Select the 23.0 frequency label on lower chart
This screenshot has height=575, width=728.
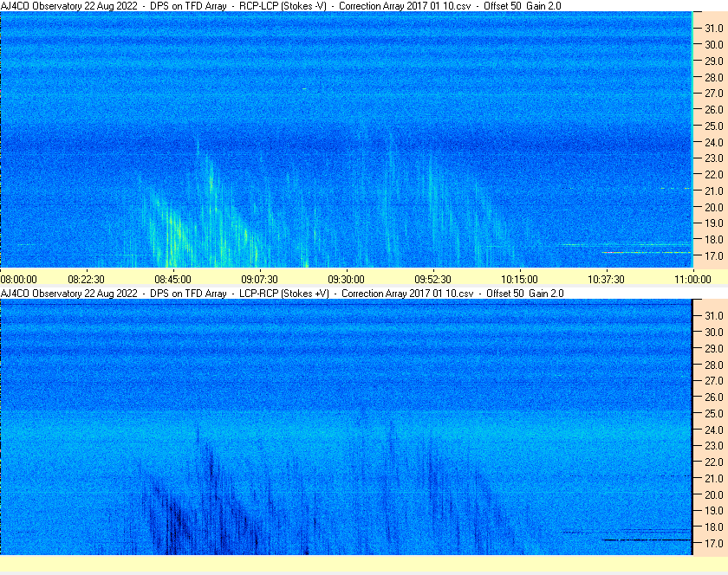(714, 445)
